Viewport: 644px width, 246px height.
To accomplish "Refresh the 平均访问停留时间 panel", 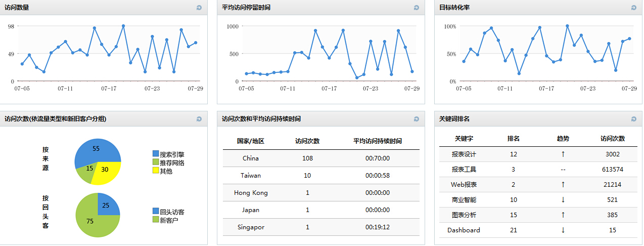I will tap(417, 8).
